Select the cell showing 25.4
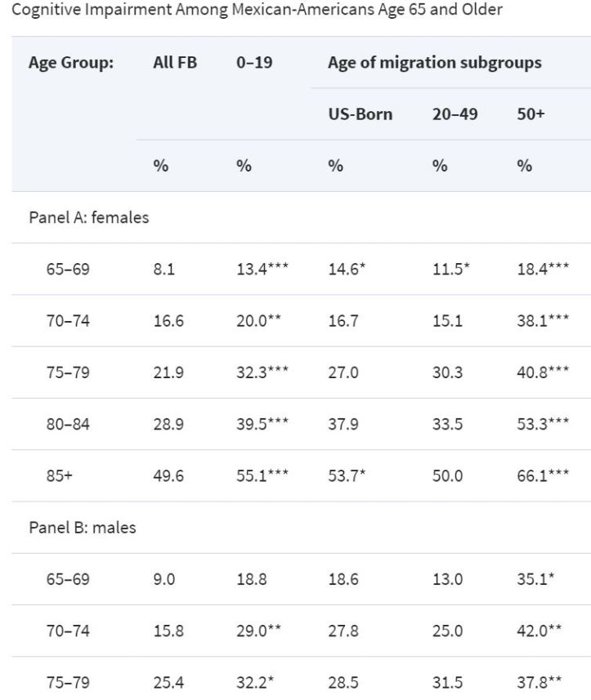 pyautogui.click(x=168, y=682)
